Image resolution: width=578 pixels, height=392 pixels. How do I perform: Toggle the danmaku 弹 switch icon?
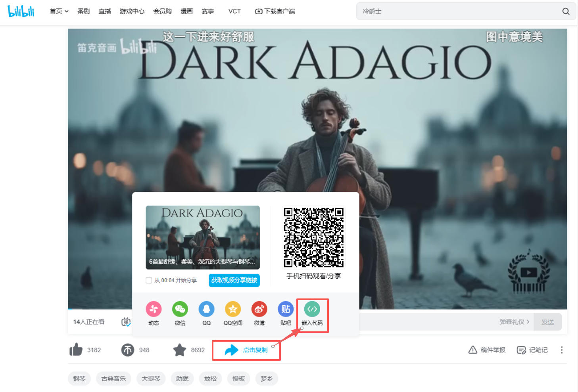click(x=126, y=322)
